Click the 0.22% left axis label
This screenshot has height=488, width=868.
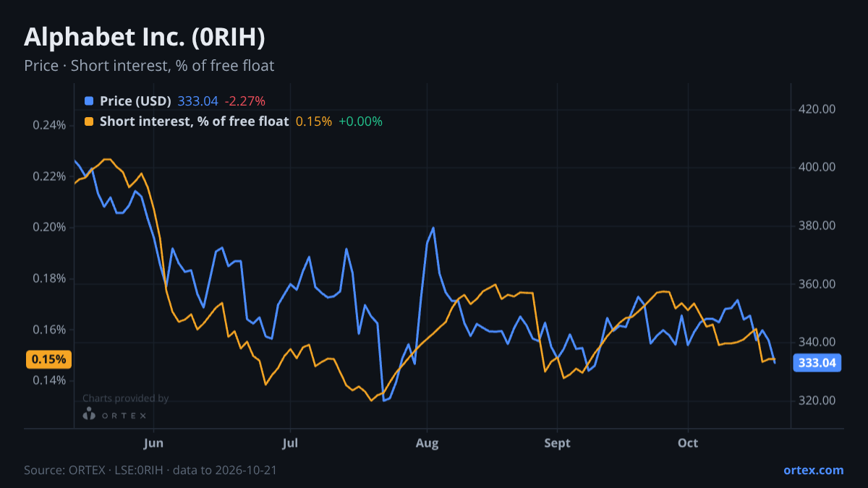(49, 176)
